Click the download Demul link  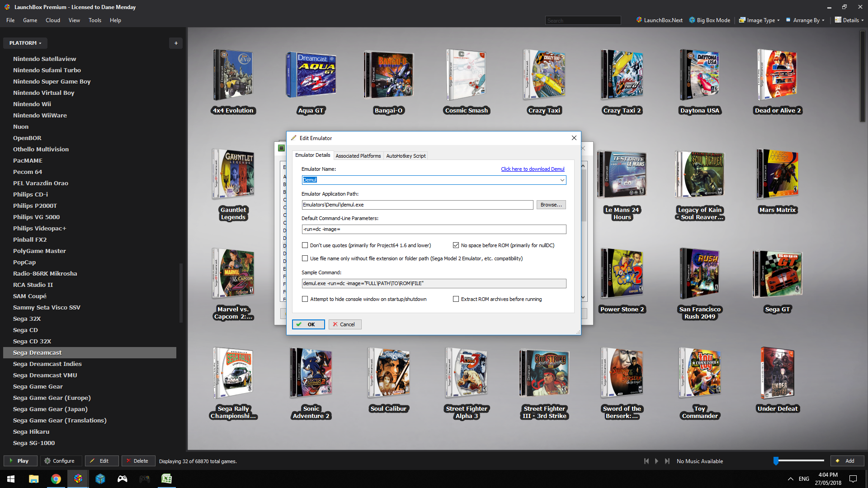pyautogui.click(x=533, y=169)
